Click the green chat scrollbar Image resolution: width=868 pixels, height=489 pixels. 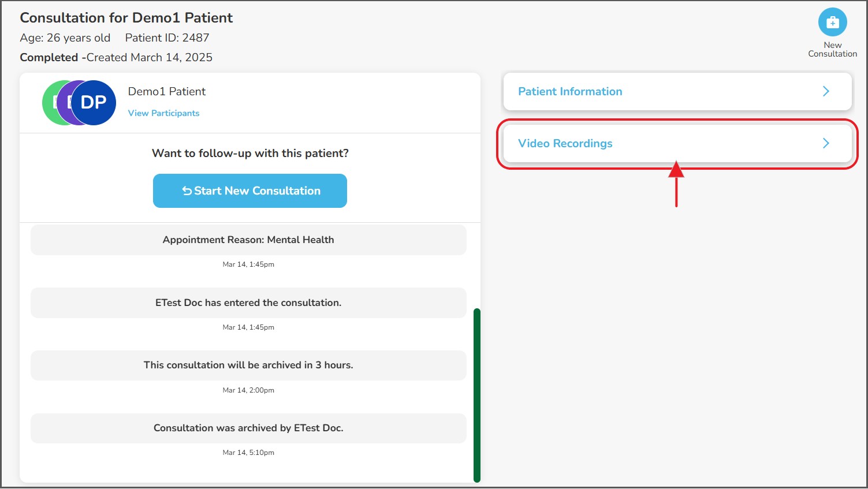pyautogui.click(x=477, y=395)
